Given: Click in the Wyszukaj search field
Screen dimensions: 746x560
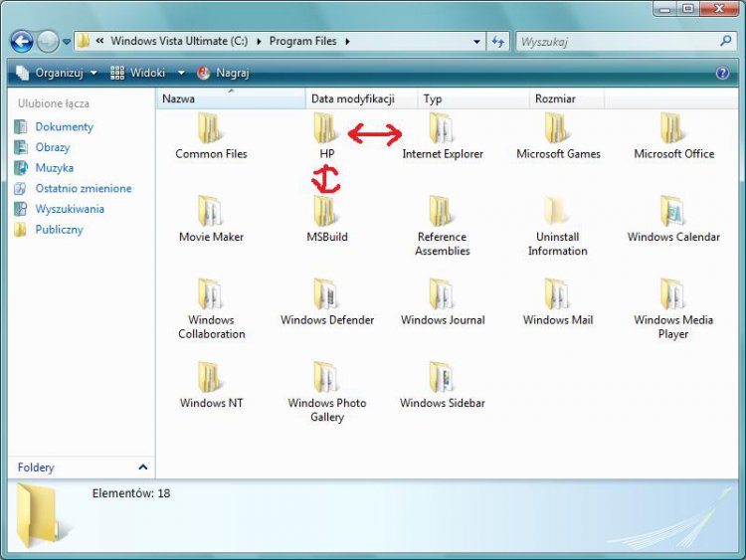Looking at the screenshot, I should point(619,42).
